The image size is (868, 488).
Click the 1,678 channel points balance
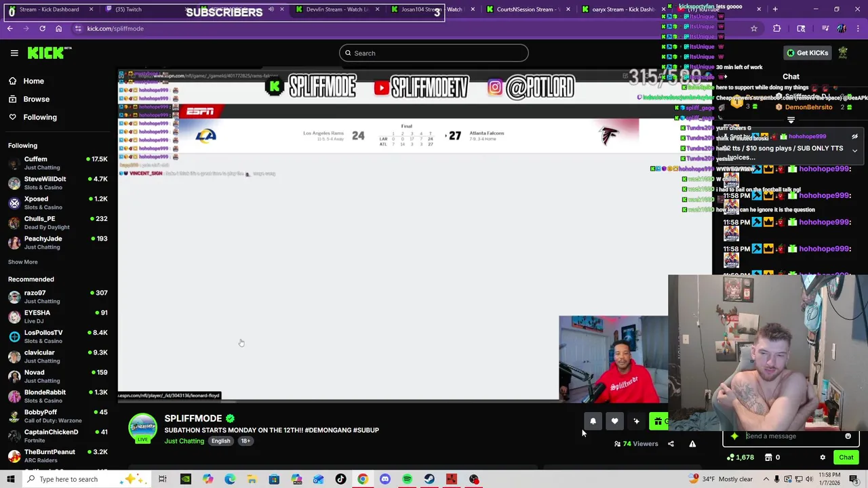click(740, 457)
